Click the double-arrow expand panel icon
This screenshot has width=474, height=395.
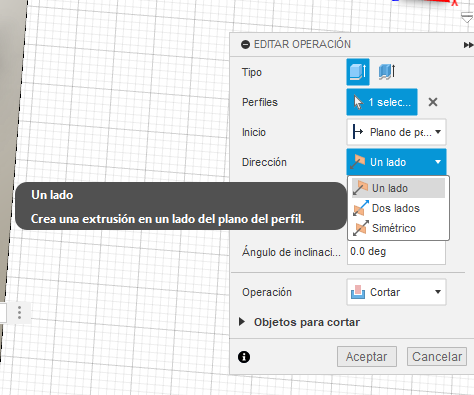click(x=468, y=45)
